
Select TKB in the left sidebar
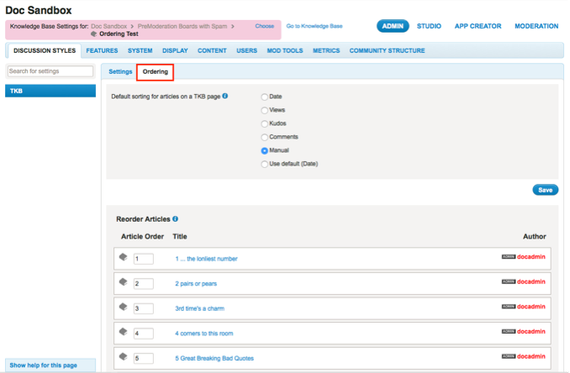51,91
